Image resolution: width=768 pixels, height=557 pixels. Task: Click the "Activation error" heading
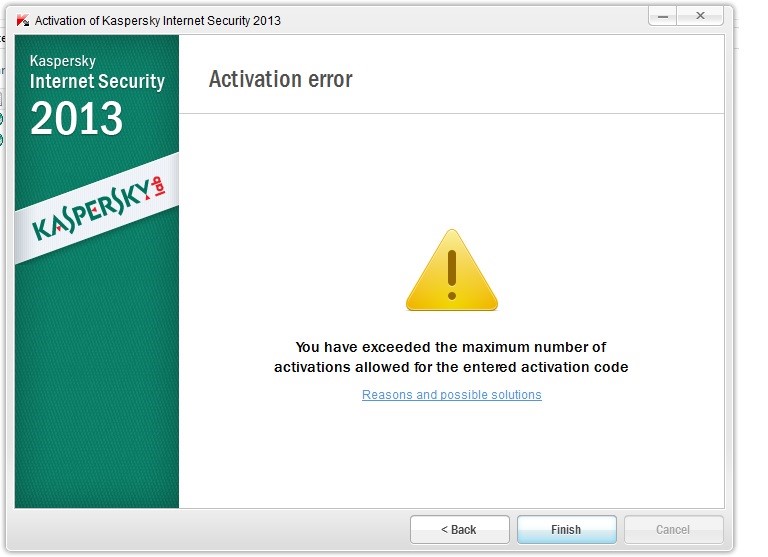[281, 79]
